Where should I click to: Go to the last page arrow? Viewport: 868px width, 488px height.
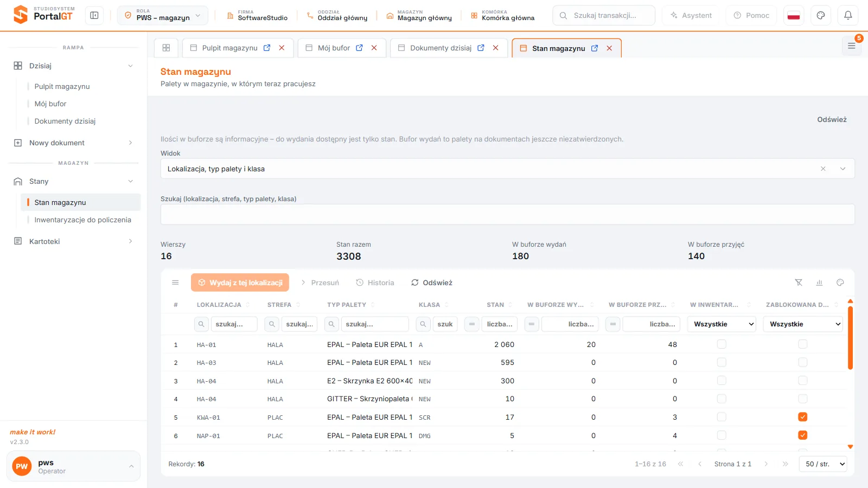785,464
